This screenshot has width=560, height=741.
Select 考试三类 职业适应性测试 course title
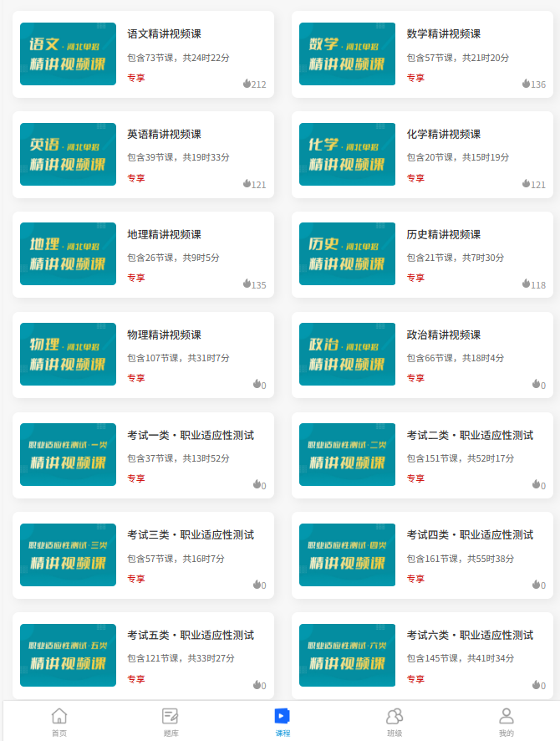click(191, 535)
